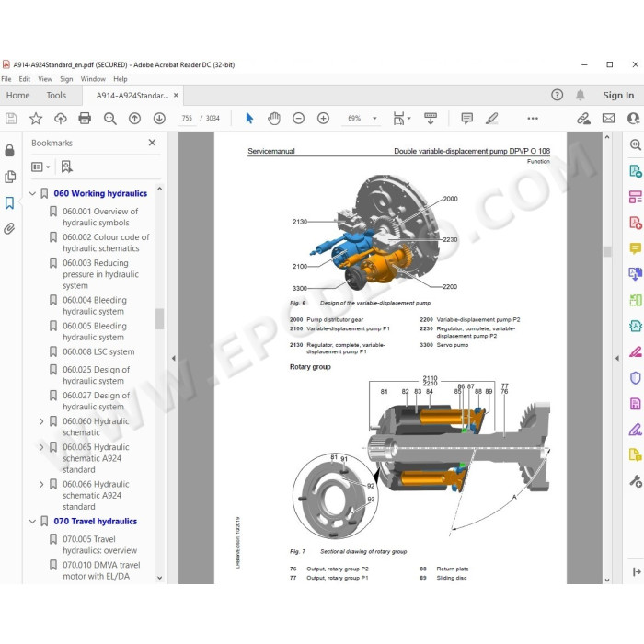
Task: Print the document using printer icon
Action: (x=85, y=119)
